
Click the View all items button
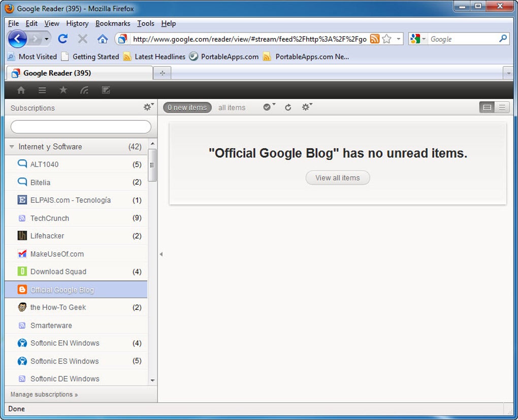[x=338, y=178]
